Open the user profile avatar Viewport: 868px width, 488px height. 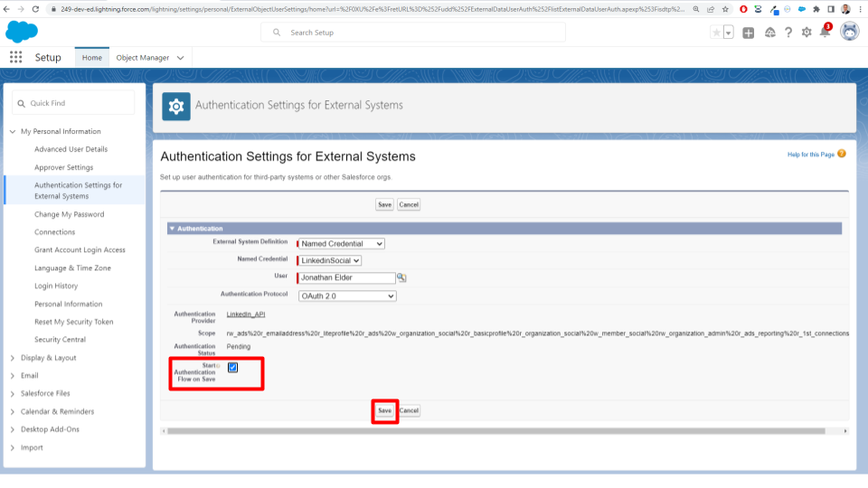click(850, 32)
